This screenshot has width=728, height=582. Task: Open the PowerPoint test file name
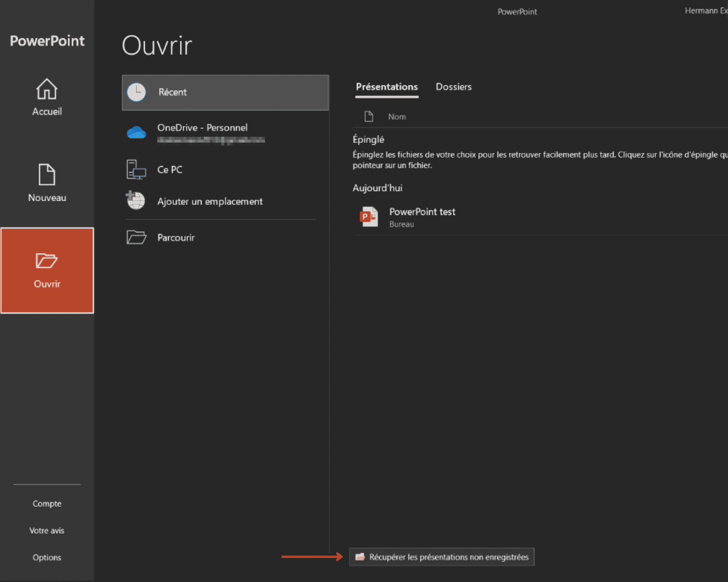click(x=422, y=212)
